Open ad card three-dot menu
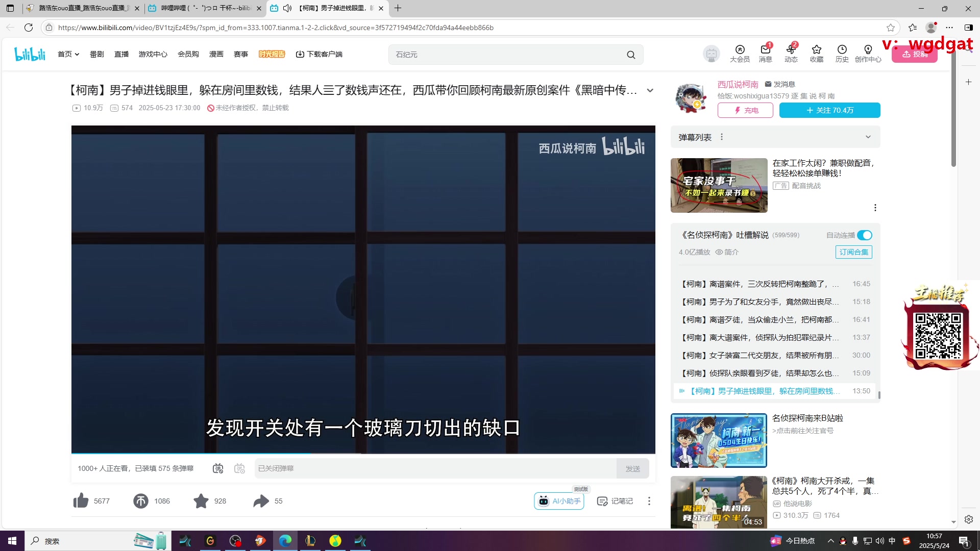Image resolution: width=980 pixels, height=551 pixels. (875, 208)
